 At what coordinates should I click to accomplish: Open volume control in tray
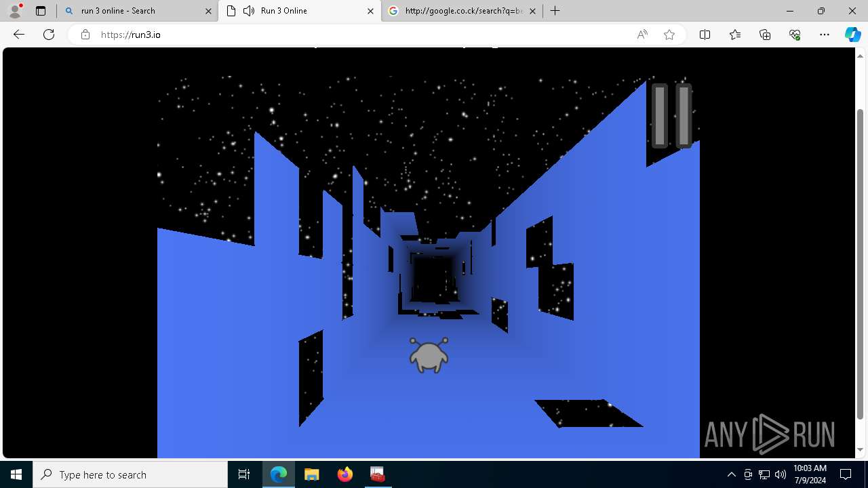[x=781, y=474]
